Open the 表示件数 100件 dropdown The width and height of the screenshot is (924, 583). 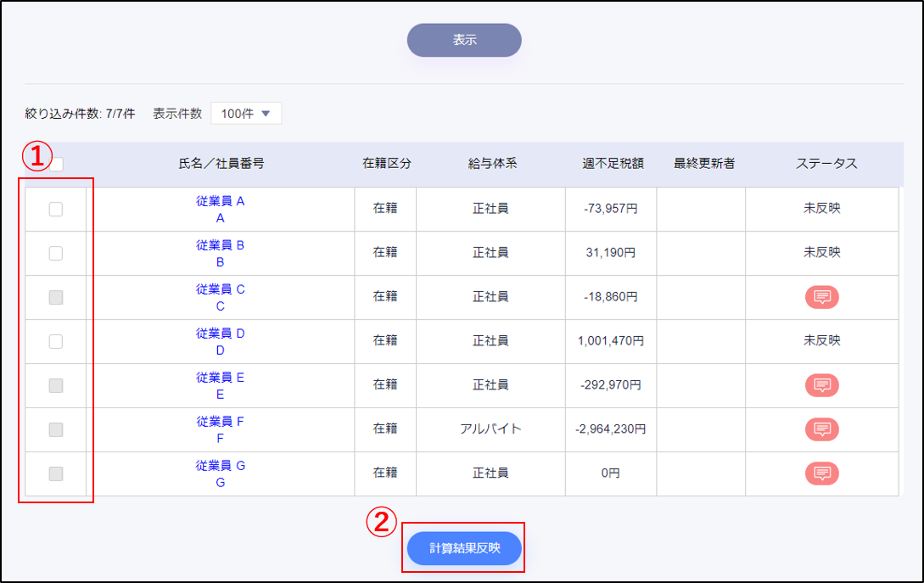(x=246, y=114)
